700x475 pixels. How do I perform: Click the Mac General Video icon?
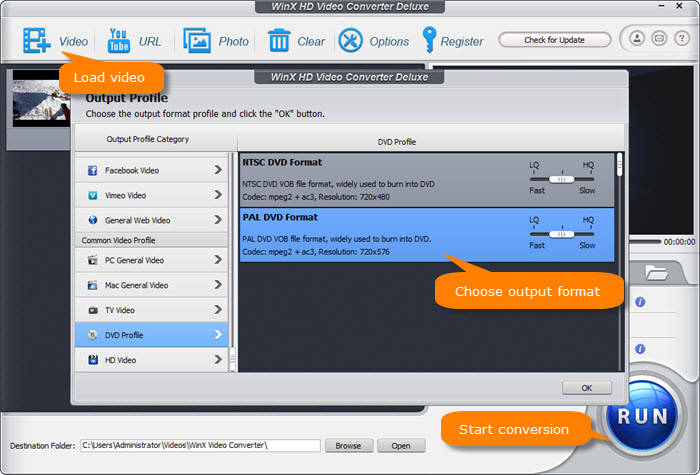click(x=92, y=285)
